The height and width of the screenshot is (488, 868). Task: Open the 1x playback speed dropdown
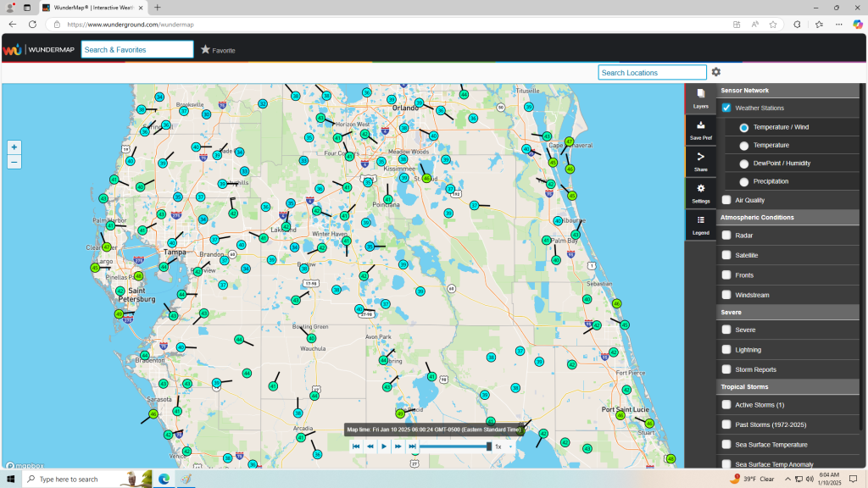[504, 446]
